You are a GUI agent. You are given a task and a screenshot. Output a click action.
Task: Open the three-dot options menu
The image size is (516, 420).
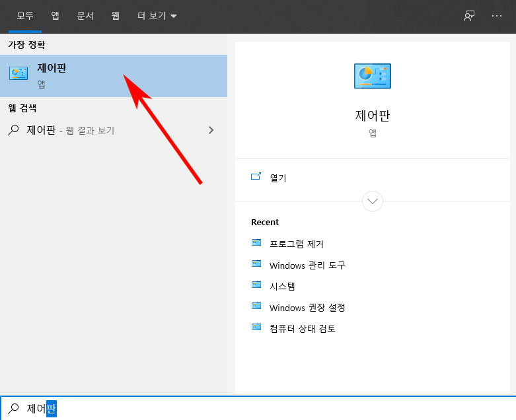497,16
